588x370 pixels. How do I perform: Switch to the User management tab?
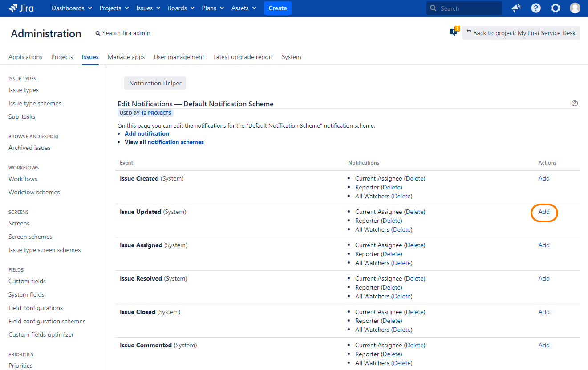pos(179,57)
